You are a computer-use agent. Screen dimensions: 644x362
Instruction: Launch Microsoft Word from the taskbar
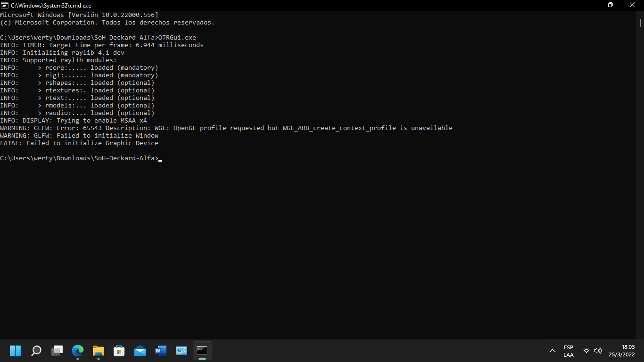(x=160, y=351)
